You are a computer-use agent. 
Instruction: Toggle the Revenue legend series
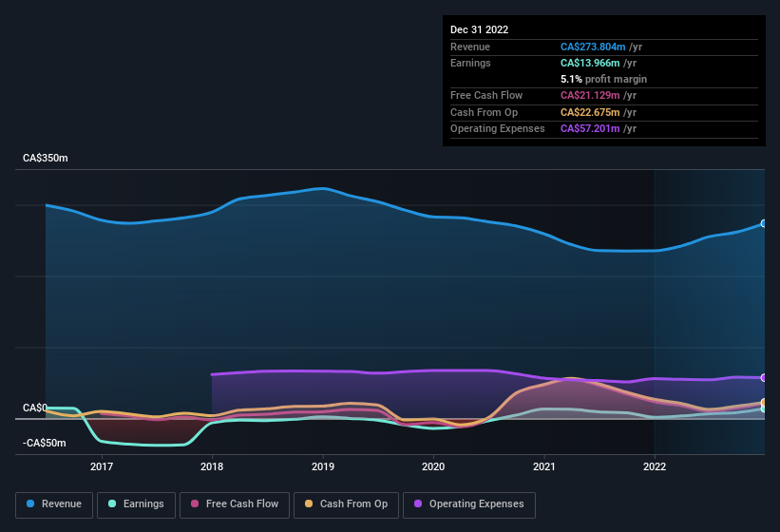(54, 504)
